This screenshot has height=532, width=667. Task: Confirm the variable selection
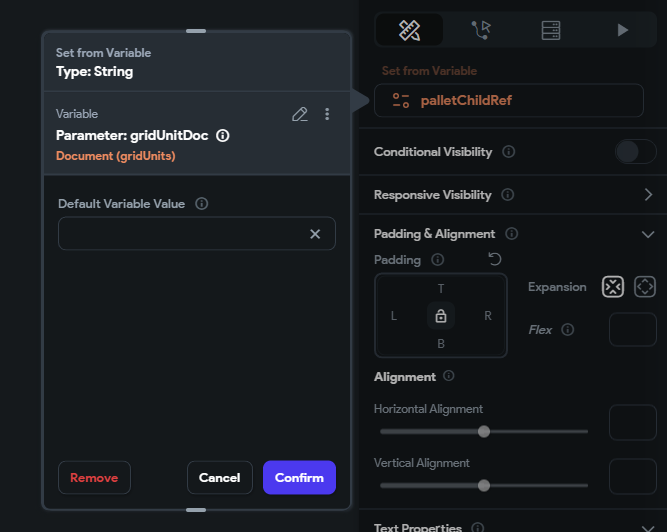299,478
